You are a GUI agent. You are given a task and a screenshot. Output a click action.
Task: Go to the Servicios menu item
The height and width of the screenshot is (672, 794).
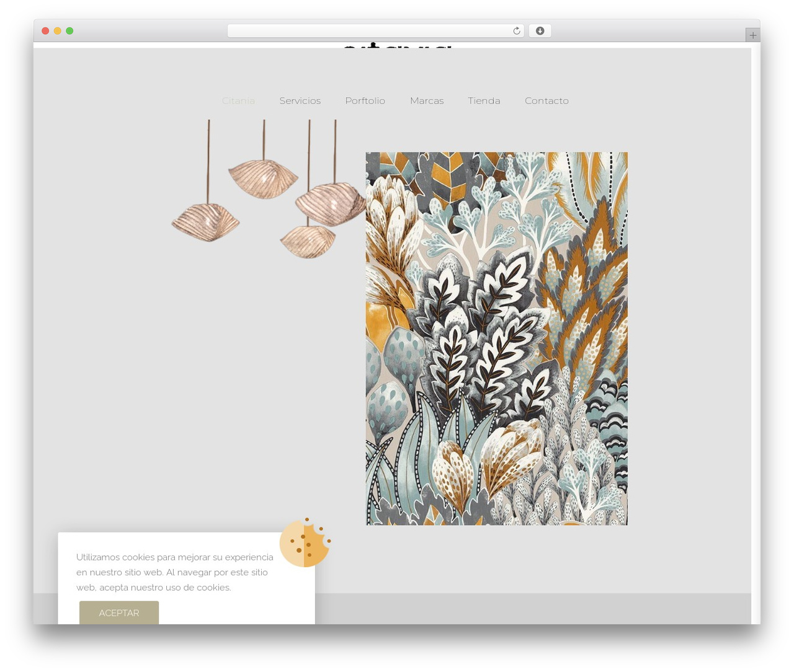[300, 100]
